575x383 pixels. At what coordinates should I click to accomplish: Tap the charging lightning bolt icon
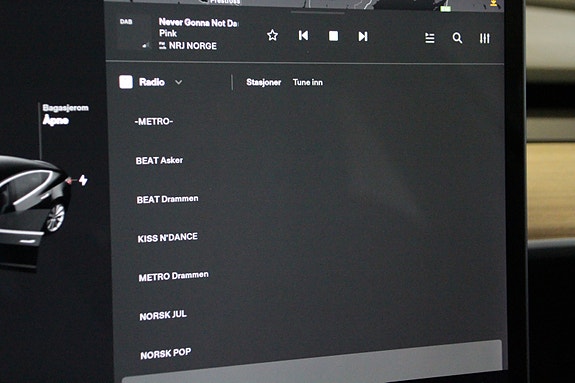pyautogui.click(x=83, y=180)
